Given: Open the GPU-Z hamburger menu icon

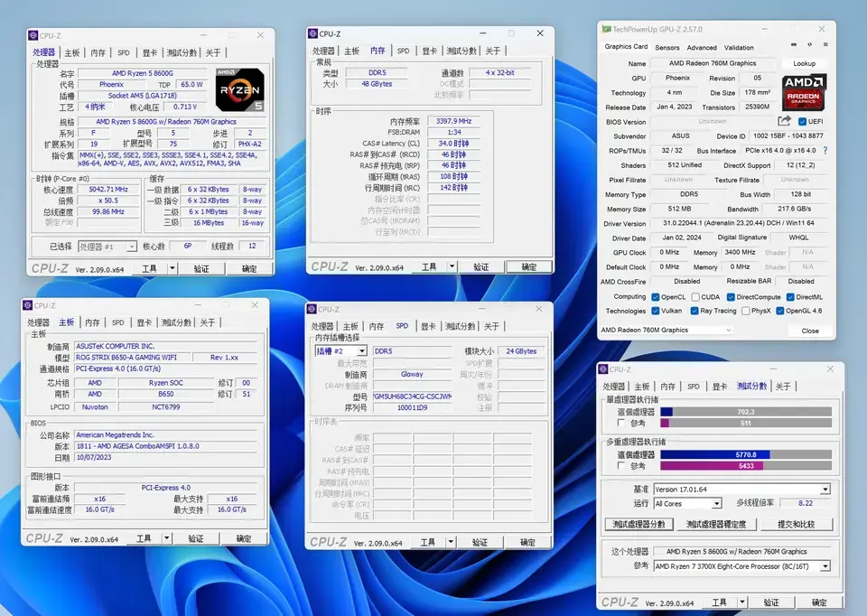Looking at the screenshot, I should [825, 44].
